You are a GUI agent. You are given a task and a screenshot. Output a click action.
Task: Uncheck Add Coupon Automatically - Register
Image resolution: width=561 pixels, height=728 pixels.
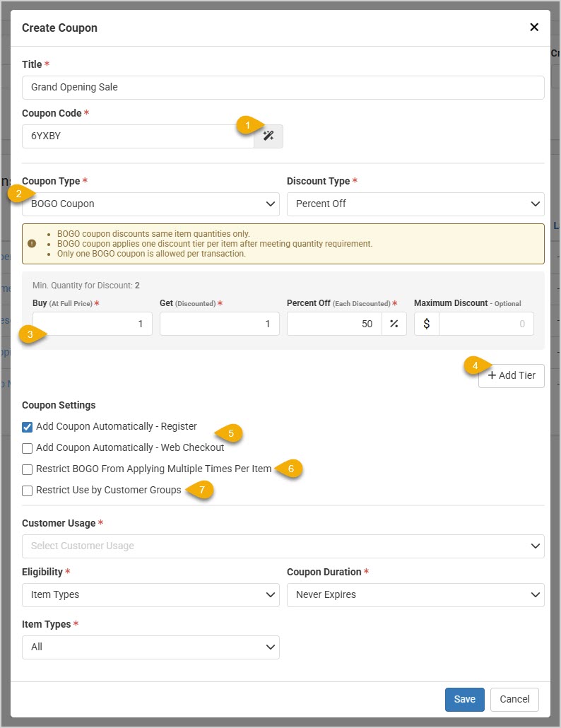28,427
